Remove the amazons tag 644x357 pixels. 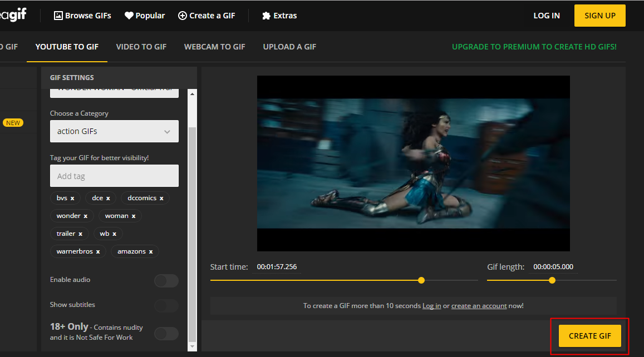[x=151, y=251]
